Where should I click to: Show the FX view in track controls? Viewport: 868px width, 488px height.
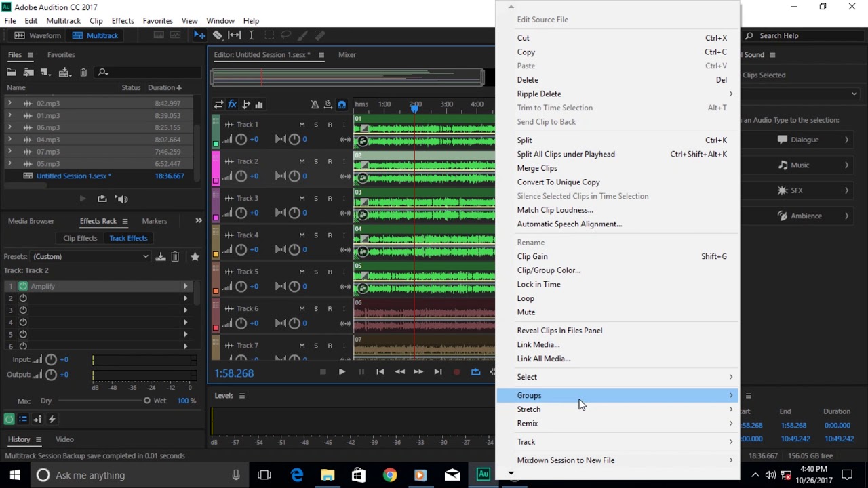pos(232,104)
